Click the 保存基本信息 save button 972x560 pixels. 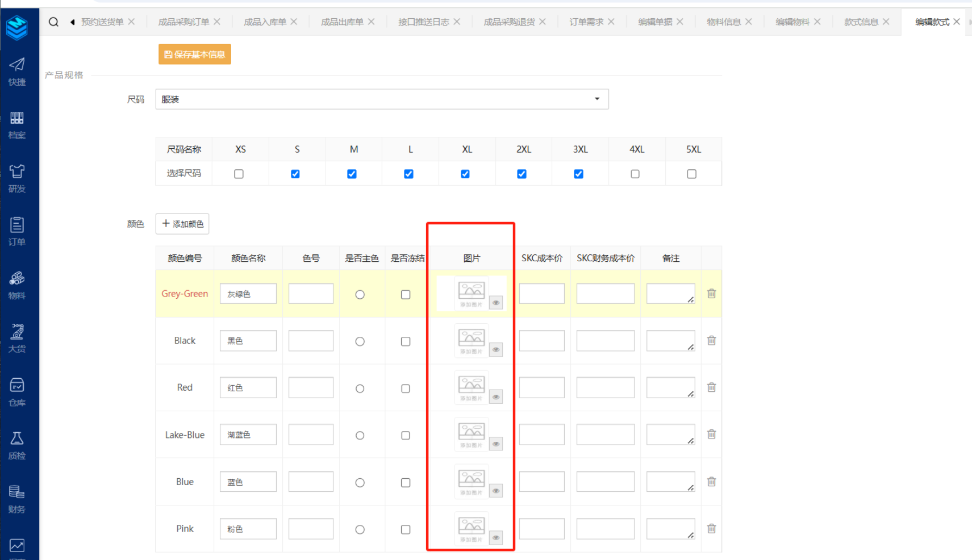pos(195,55)
